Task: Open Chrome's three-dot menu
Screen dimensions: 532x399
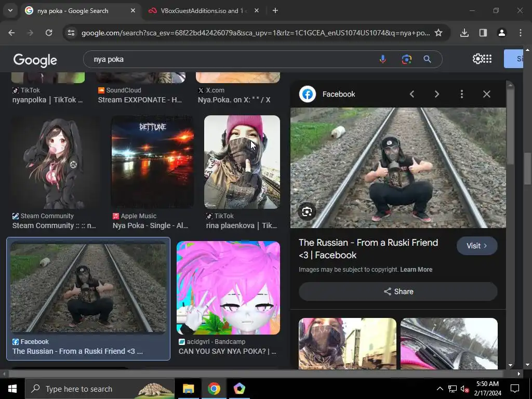Action: 521,33
